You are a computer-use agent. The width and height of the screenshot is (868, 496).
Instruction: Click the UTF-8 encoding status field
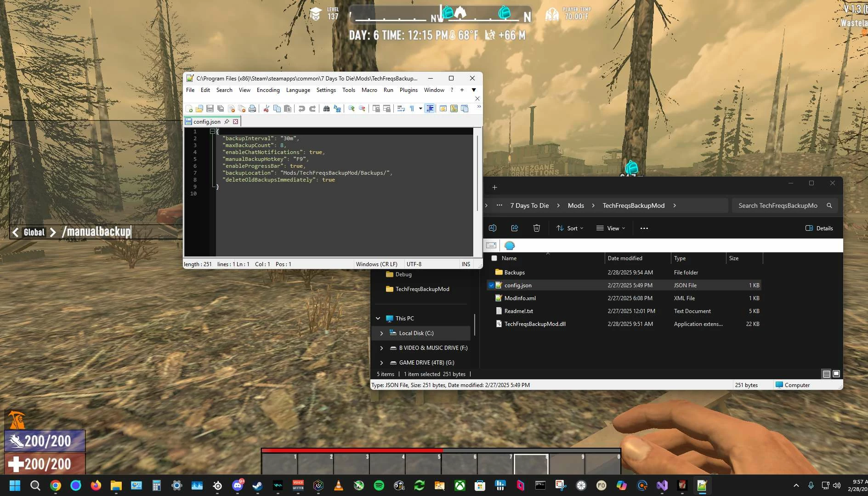tap(414, 264)
